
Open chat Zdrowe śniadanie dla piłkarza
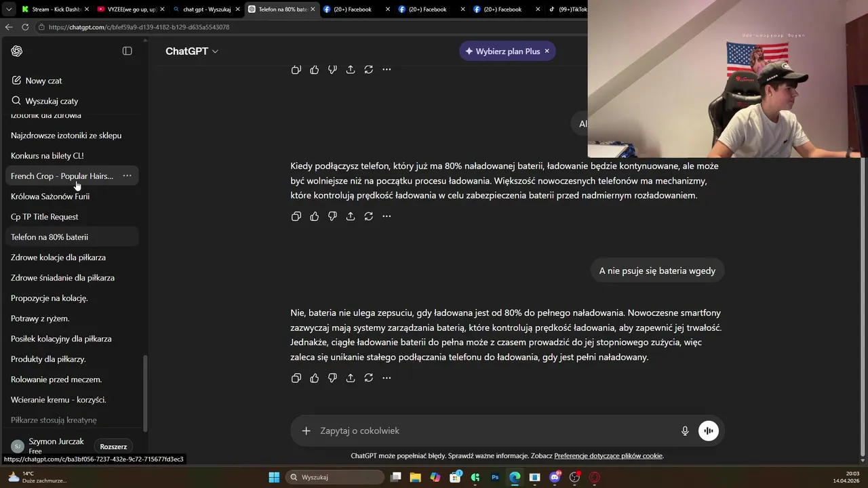point(72,277)
